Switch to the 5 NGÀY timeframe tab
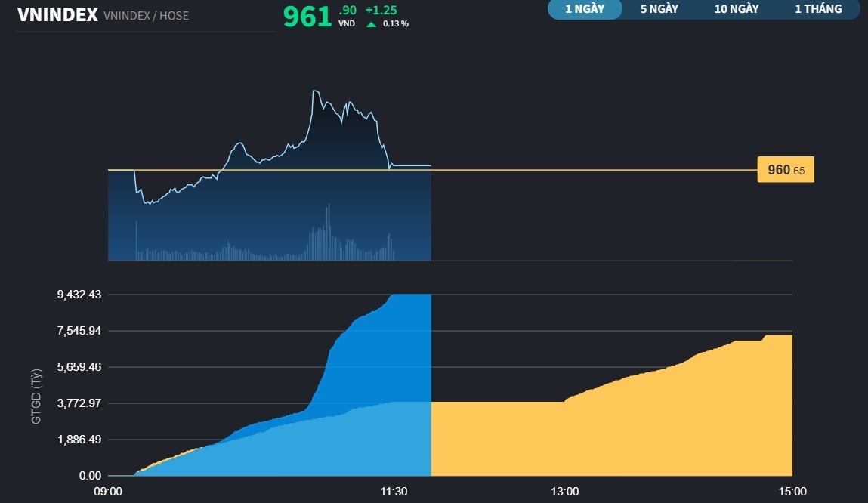The width and height of the screenshot is (868, 503). coord(659,9)
